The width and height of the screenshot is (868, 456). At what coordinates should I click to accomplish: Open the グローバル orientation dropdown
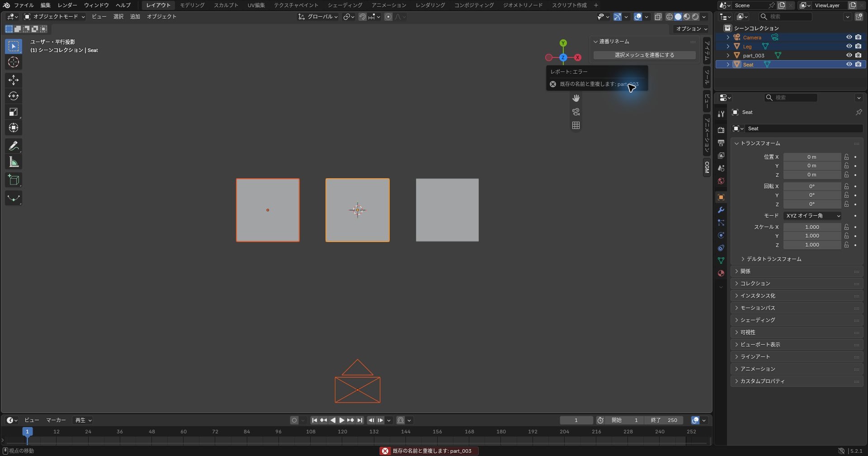pos(318,17)
